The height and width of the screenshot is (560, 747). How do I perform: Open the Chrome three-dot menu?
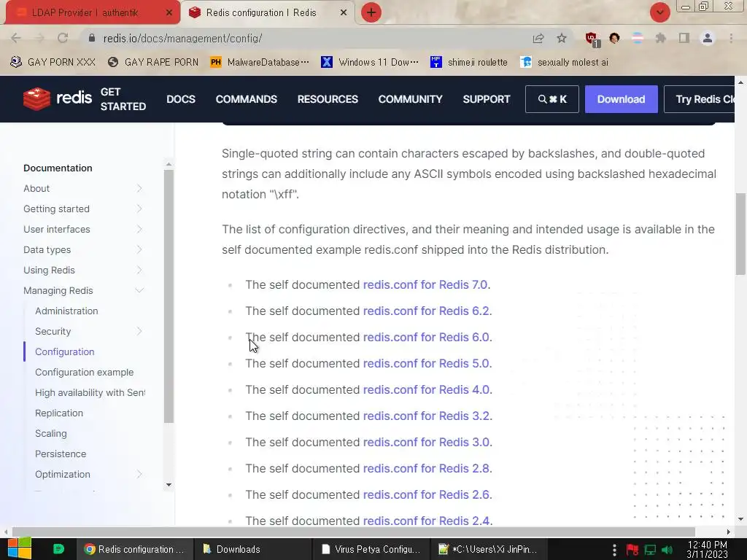coord(731,38)
